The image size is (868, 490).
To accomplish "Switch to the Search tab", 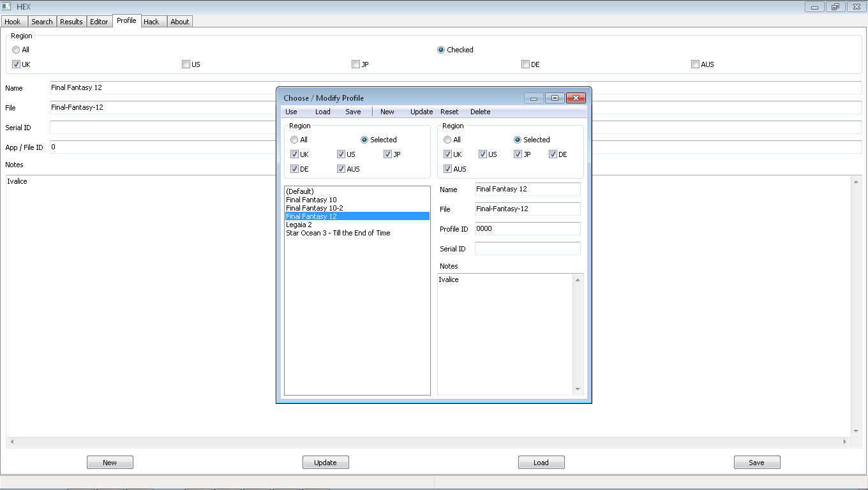I will coord(42,21).
